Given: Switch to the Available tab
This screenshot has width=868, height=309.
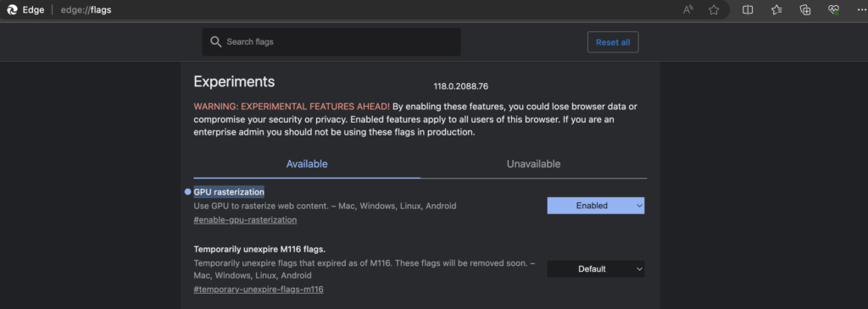Looking at the screenshot, I should (x=307, y=164).
